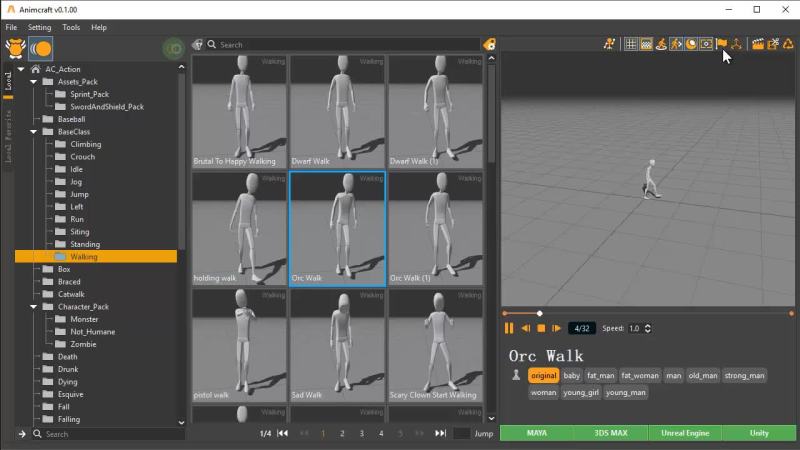The width and height of the screenshot is (800, 450).
Task: Click the folder tree scroll-down arrow
Action: (182, 422)
